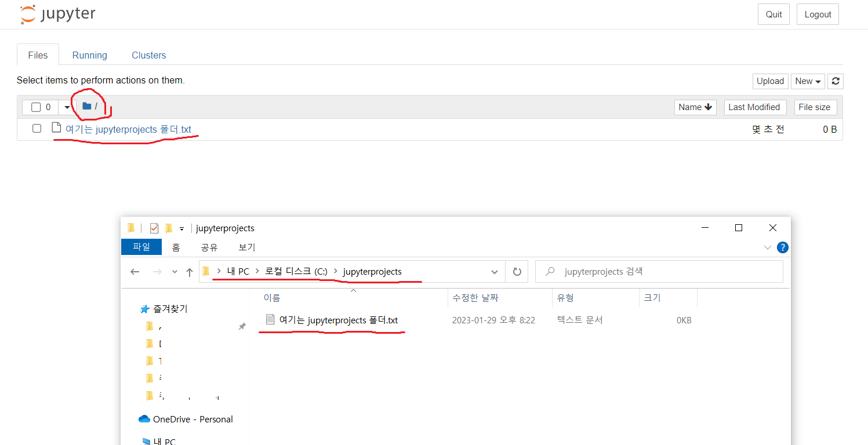
Task: Click the pin icon in Explorer navigation pane
Action: click(242, 326)
